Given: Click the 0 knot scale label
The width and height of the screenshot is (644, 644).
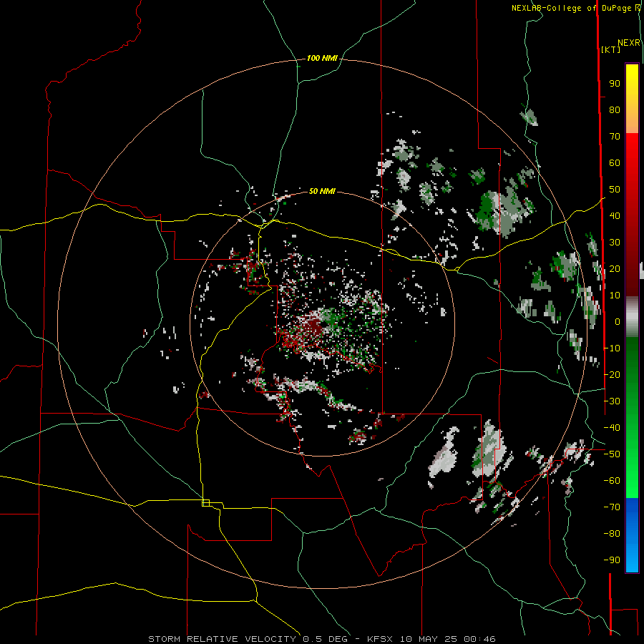Looking at the screenshot, I should (618, 322).
